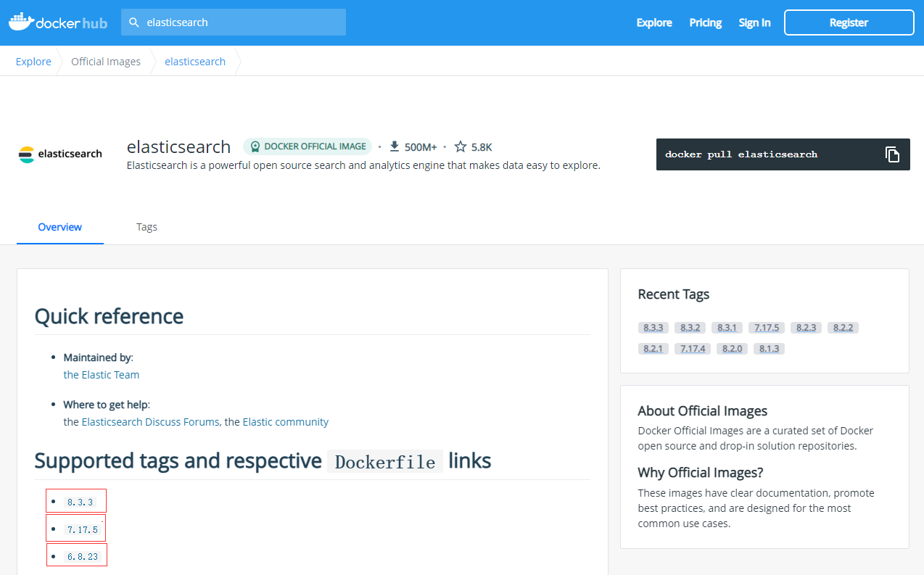924x575 pixels.
Task: Open the 7.17.5 Dockerfile link
Action: [x=82, y=529]
